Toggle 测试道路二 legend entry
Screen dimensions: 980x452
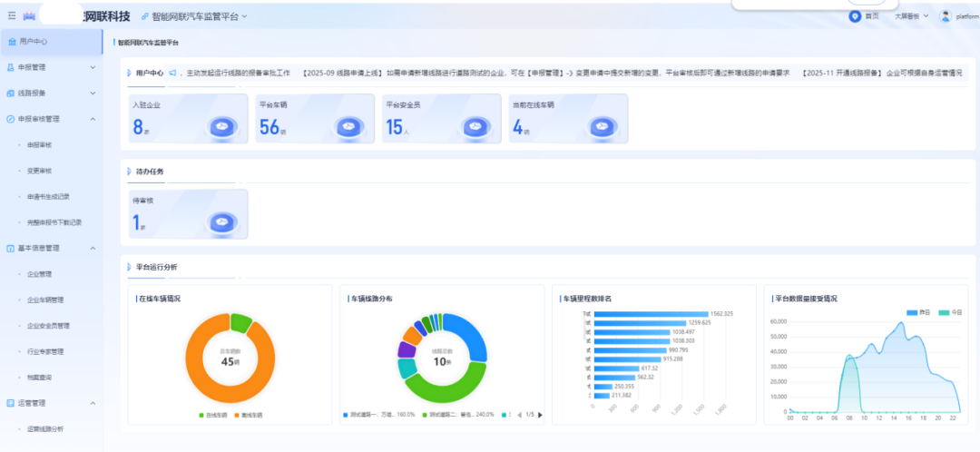pyautogui.click(x=458, y=415)
